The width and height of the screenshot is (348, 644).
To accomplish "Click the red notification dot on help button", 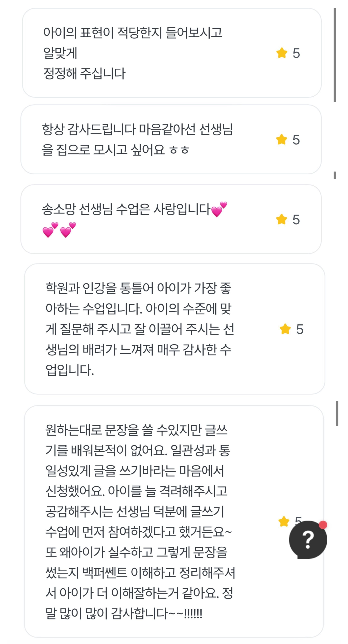I will 323,525.
